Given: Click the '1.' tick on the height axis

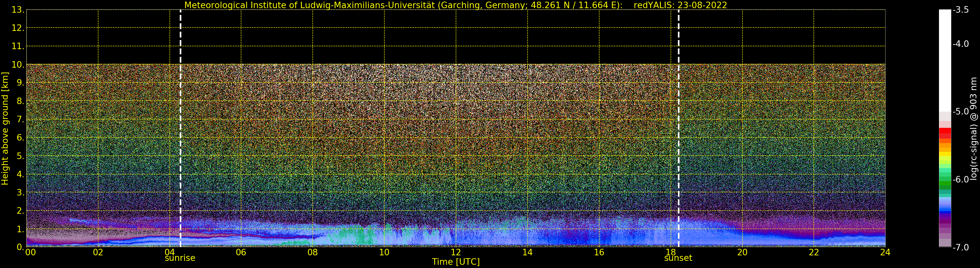Looking at the screenshot, I should 20,229.
